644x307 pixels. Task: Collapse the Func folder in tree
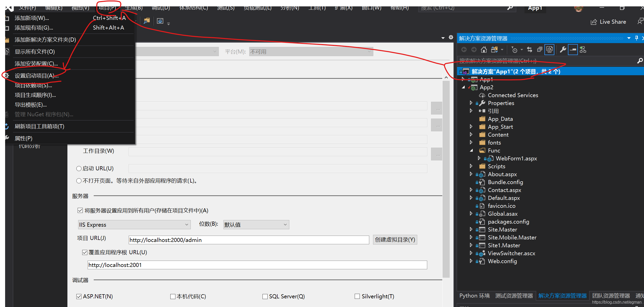[x=471, y=150]
